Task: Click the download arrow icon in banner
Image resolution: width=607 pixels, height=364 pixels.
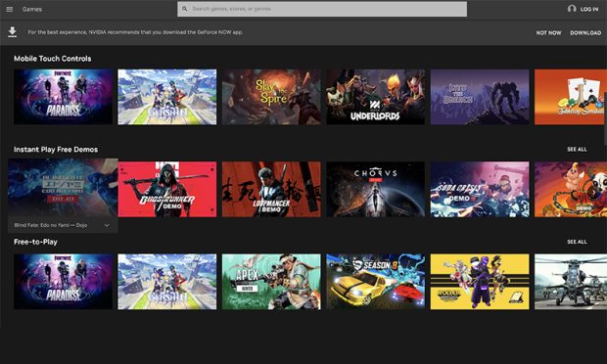Action: (x=13, y=32)
